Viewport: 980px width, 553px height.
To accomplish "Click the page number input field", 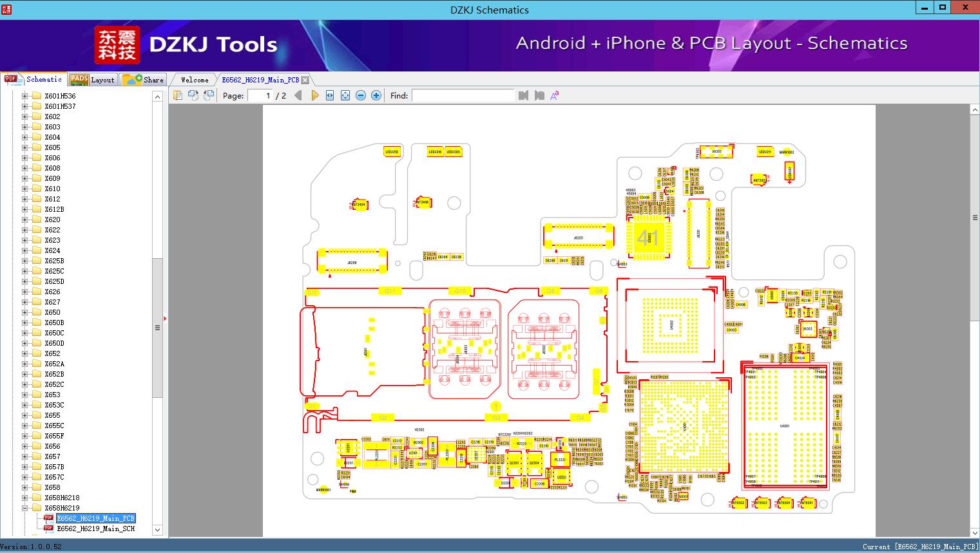I will [260, 95].
